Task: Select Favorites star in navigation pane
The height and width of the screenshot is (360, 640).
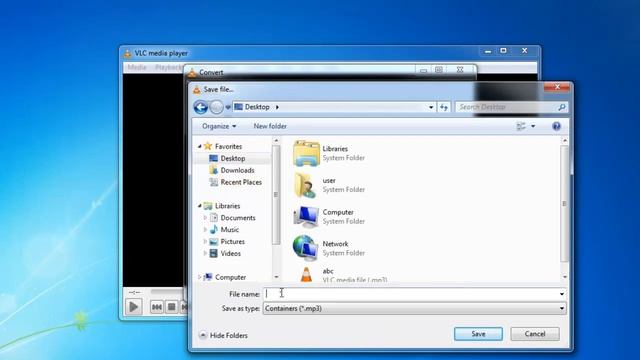Action: coord(208,146)
